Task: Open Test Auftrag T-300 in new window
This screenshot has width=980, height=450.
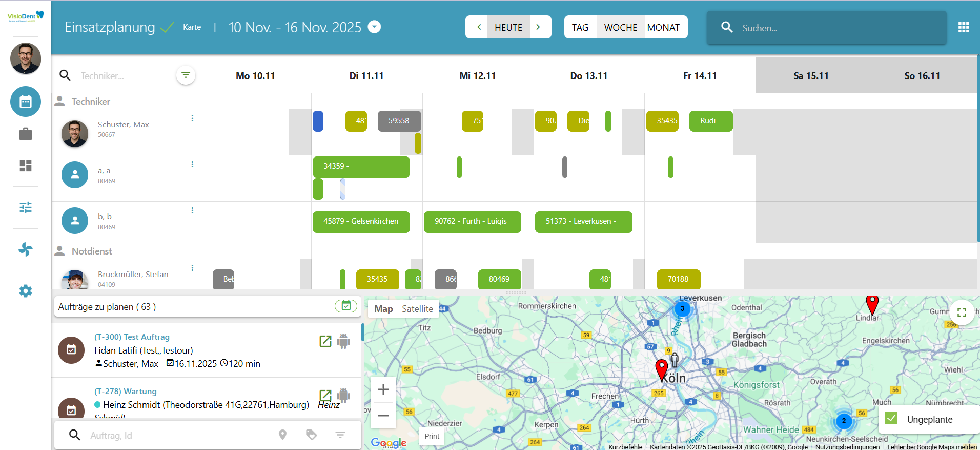Action: click(325, 341)
